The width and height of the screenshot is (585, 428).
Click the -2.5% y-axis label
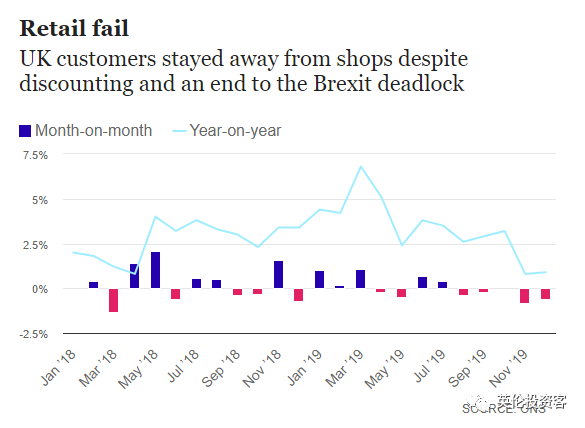click(34, 334)
